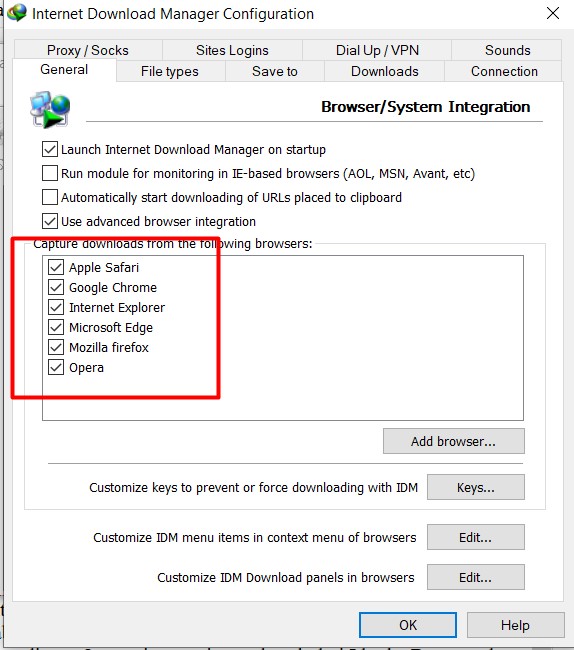
Task: Uncheck Microsoft Edge browser
Action: click(x=56, y=327)
